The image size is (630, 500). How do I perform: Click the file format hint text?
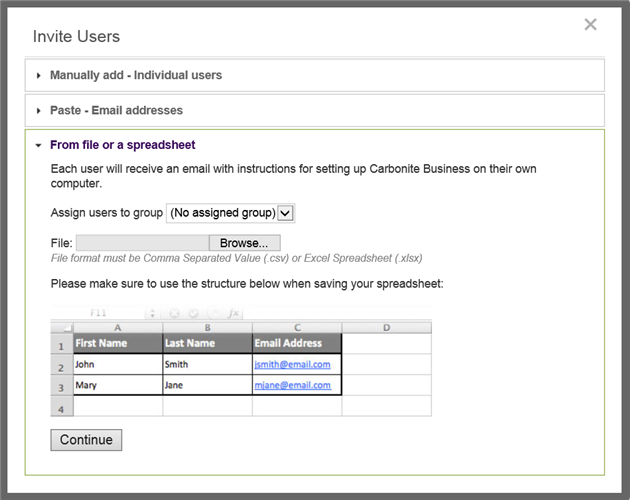pos(236,258)
